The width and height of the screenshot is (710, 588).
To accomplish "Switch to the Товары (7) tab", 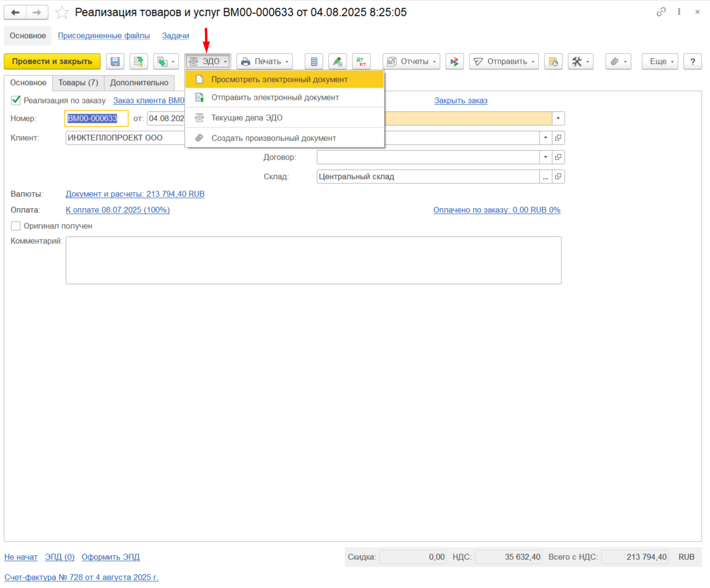I will [x=79, y=83].
